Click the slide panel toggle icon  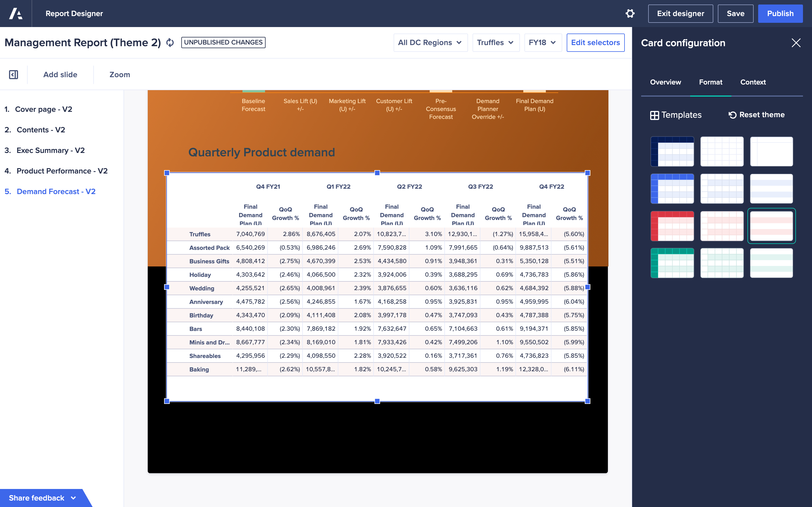click(14, 75)
